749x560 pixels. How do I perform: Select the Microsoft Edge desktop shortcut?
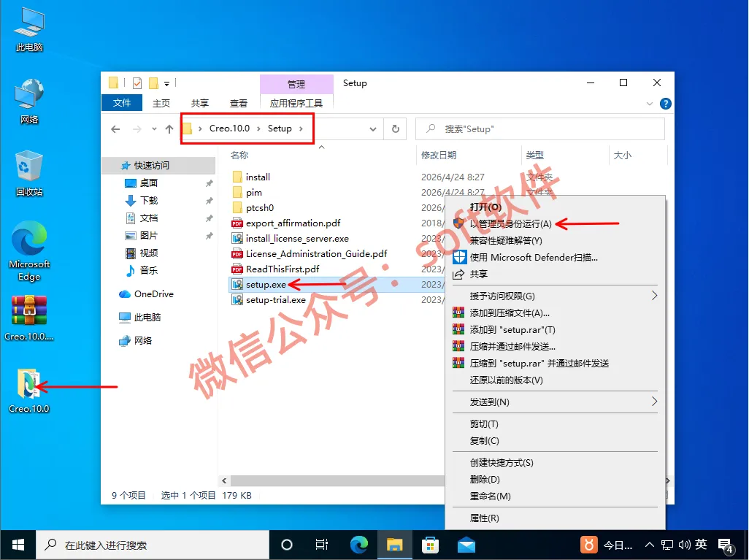[29, 251]
